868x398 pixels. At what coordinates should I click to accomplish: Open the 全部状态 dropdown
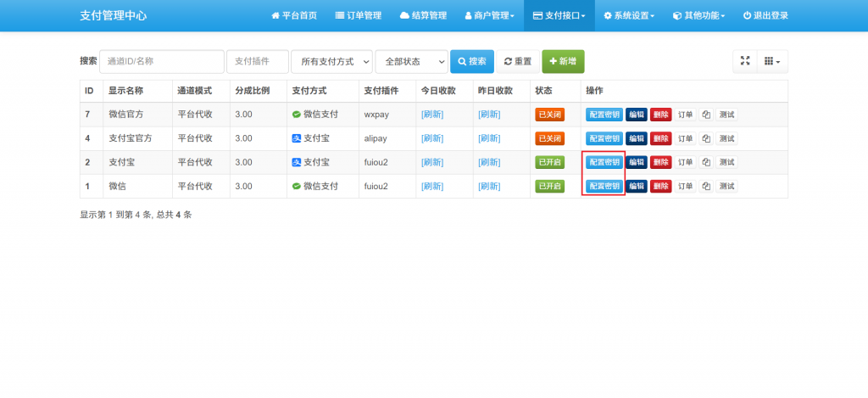pos(411,61)
